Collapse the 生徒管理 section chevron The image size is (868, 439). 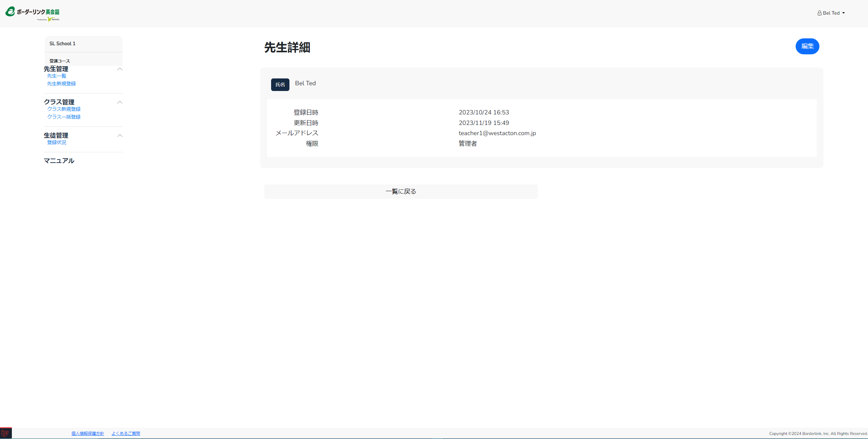point(120,135)
